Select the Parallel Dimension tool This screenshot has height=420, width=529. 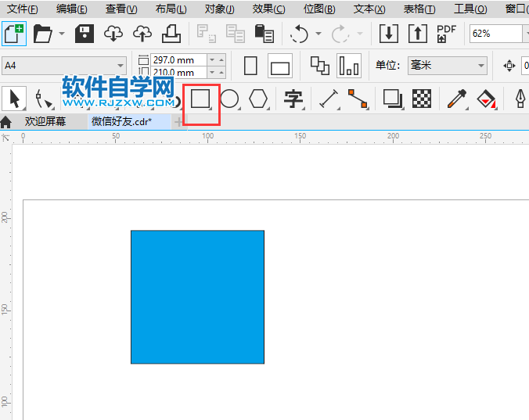[x=329, y=99]
